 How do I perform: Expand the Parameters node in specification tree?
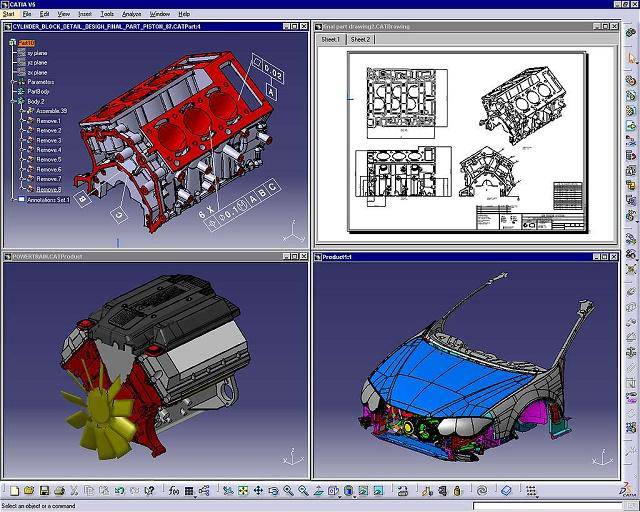(15, 81)
